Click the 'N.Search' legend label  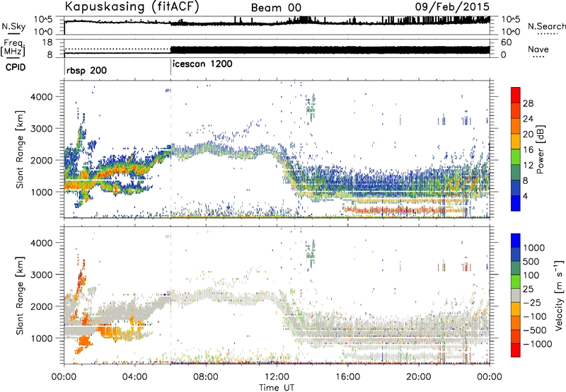click(x=546, y=26)
